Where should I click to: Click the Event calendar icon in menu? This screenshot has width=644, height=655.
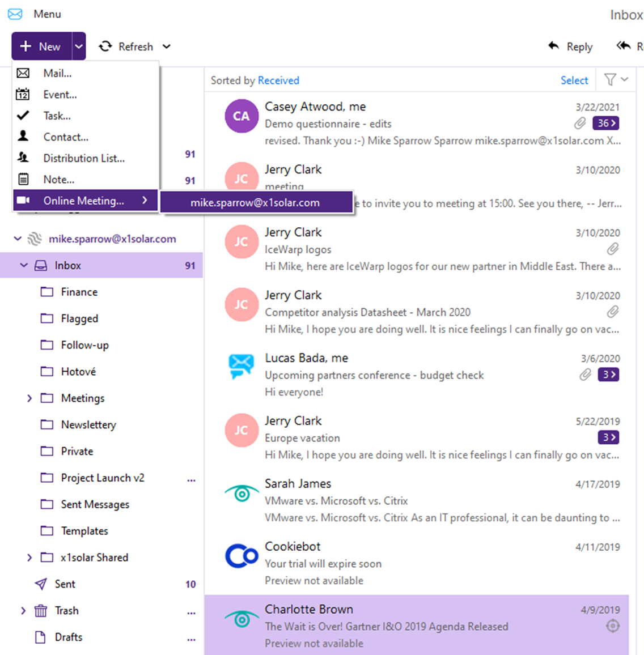pyautogui.click(x=23, y=95)
